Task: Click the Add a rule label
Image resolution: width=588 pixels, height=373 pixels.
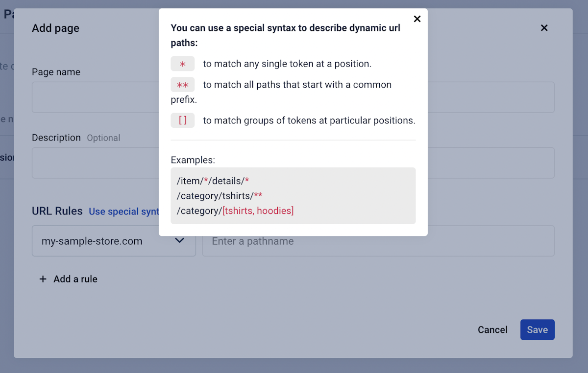Action: click(75, 279)
